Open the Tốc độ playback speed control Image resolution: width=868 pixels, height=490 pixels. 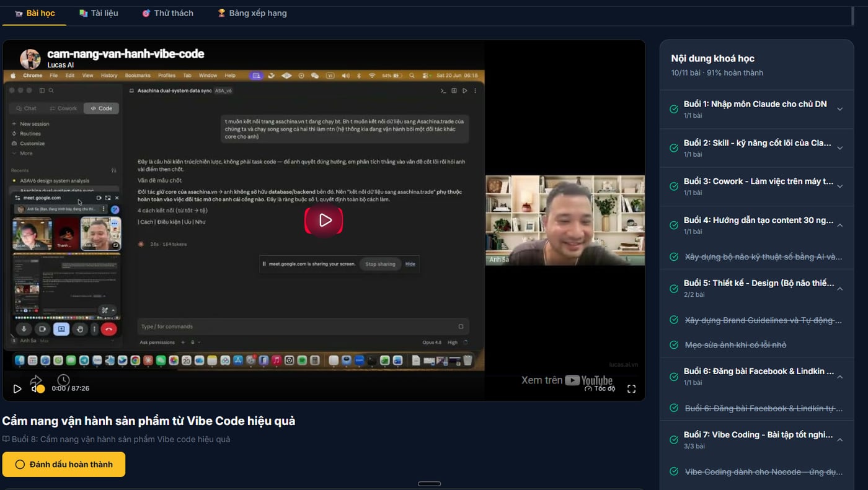point(600,388)
